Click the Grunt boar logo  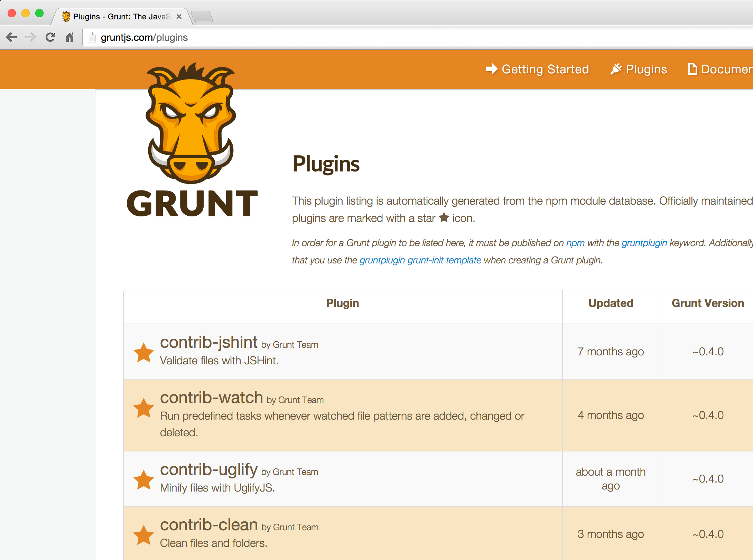[191, 123]
